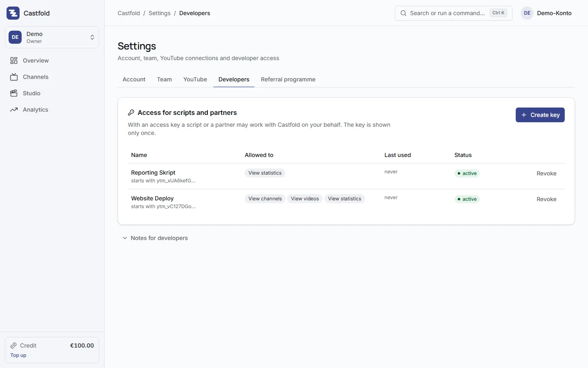588x368 pixels.
Task: Go to Analytics in sidebar
Action: [x=52, y=110]
